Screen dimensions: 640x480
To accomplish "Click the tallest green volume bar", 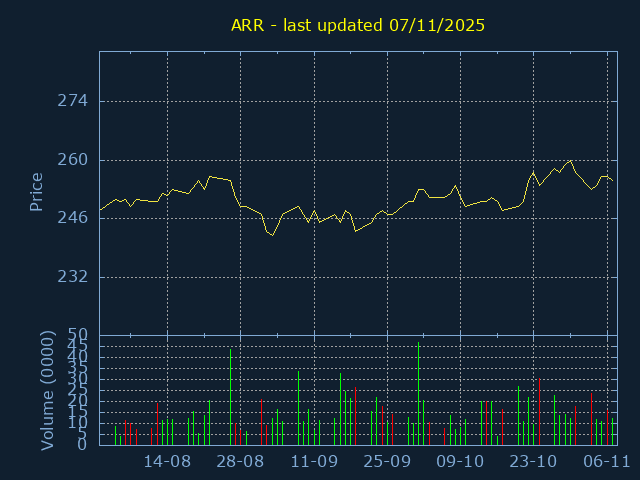I will coord(418,394).
